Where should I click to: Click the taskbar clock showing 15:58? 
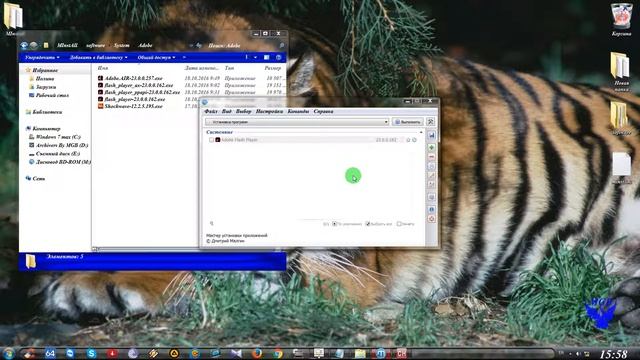click(613, 353)
